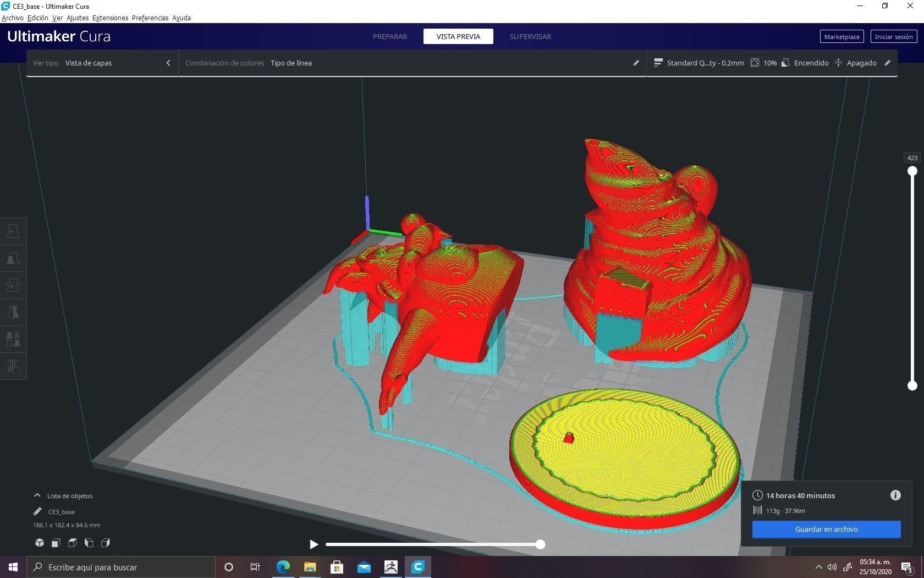This screenshot has width=924, height=578.
Task: Select the Rotate tool in left toolbar
Action: pyautogui.click(x=13, y=285)
